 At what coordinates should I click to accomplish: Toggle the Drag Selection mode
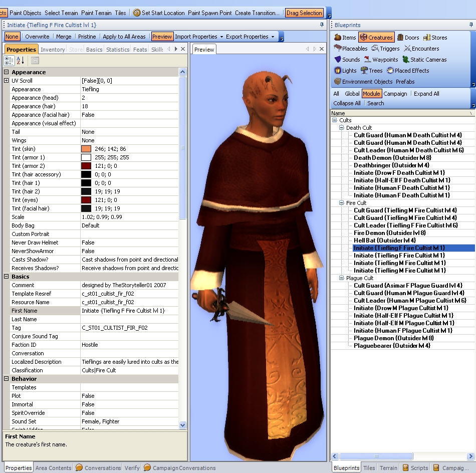(304, 13)
